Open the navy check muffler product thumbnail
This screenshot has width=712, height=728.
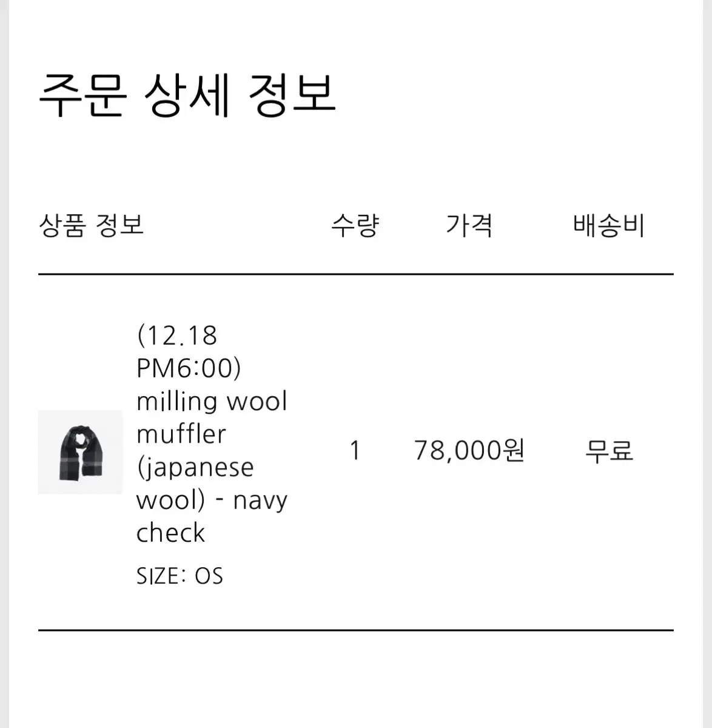click(80, 452)
